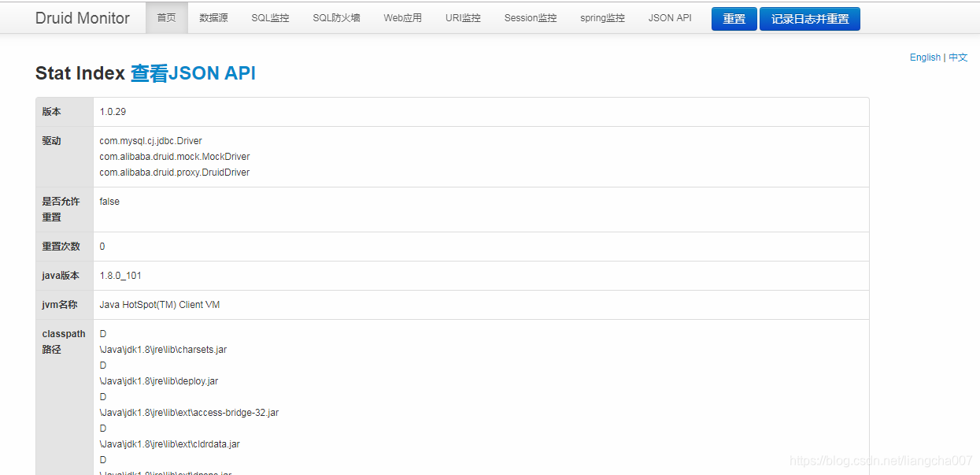Click the classpath路径 row label
This screenshot has height=475, width=980.
point(64,342)
